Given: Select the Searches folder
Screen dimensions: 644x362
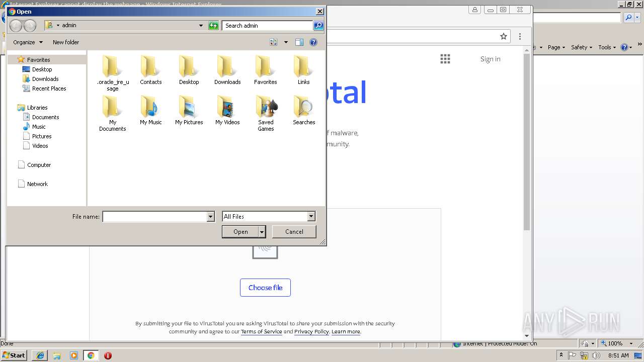Looking at the screenshot, I should (x=304, y=111).
